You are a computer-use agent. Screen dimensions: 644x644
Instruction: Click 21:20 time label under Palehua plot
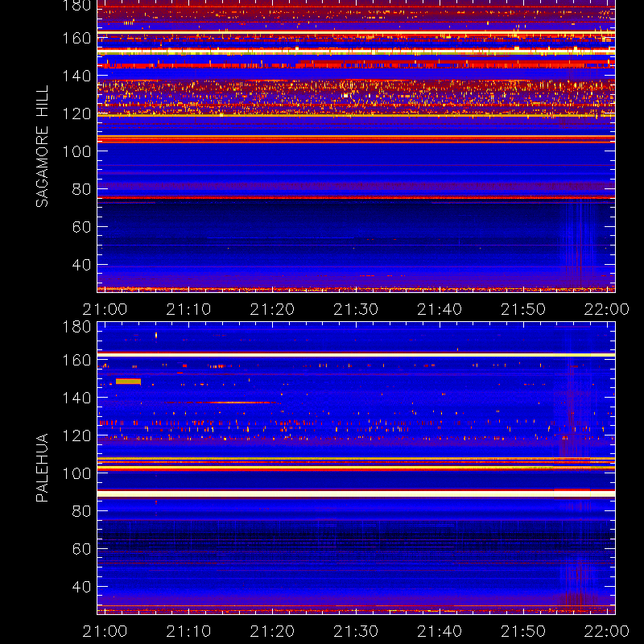(x=272, y=631)
